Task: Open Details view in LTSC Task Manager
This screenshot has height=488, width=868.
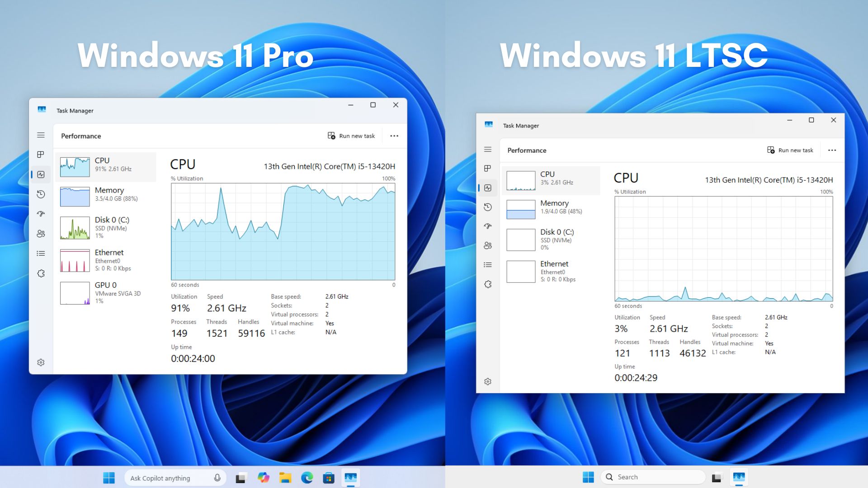Action: (x=488, y=264)
